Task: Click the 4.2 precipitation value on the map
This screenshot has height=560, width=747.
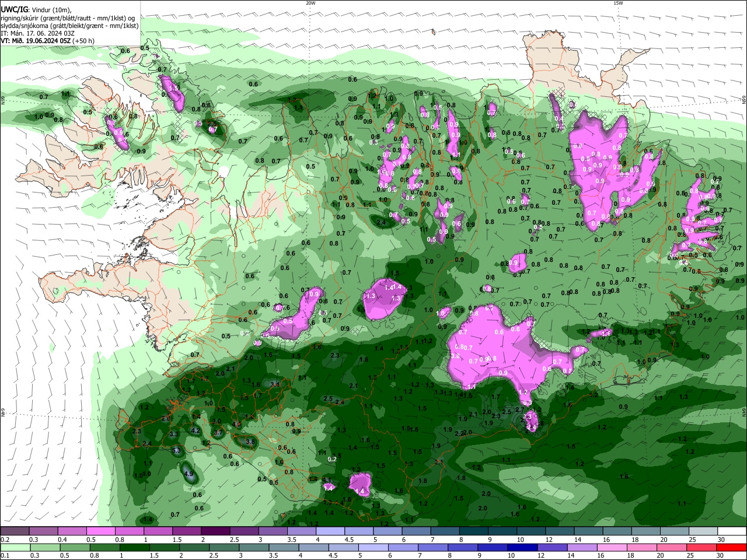Action: coord(196,430)
